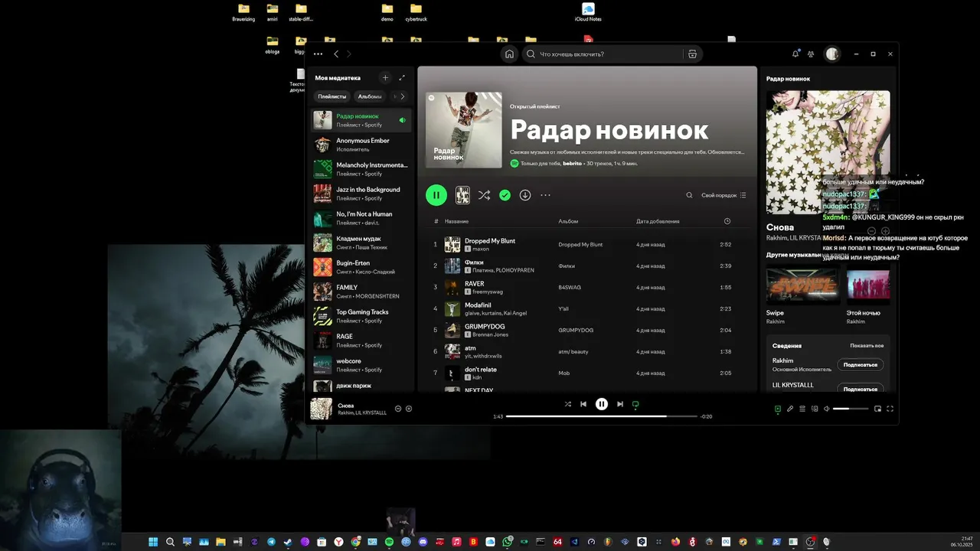This screenshot has width=980, height=551.
Task: Open the miniplayer icon
Action: [877, 409]
